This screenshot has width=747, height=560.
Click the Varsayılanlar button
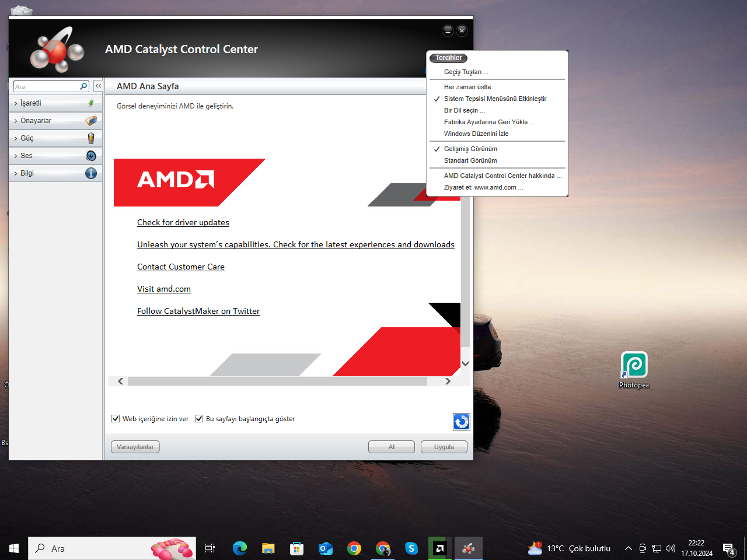click(135, 447)
